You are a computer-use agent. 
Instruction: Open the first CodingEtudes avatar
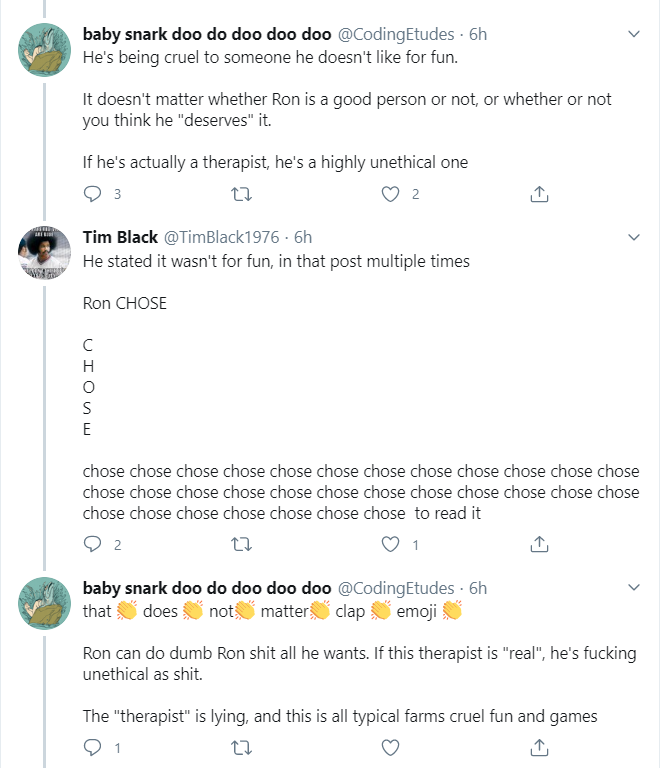pos(45,50)
